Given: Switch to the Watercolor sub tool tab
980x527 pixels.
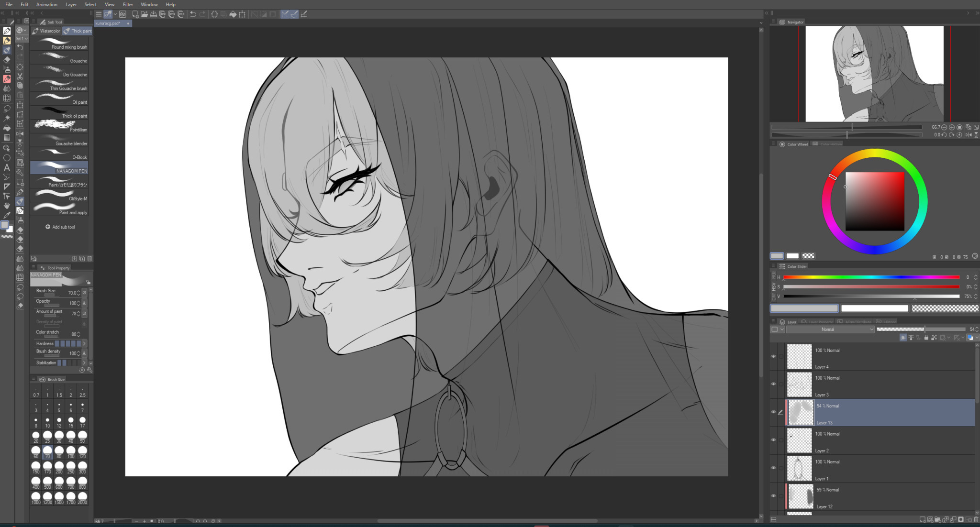Looking at the screenshot, I should point(46,31).
